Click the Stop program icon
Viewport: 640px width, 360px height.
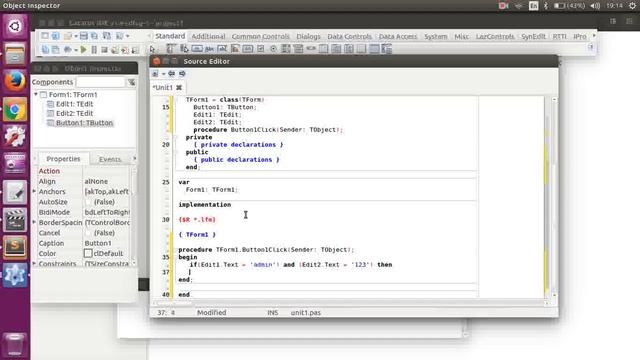point(104,49)
